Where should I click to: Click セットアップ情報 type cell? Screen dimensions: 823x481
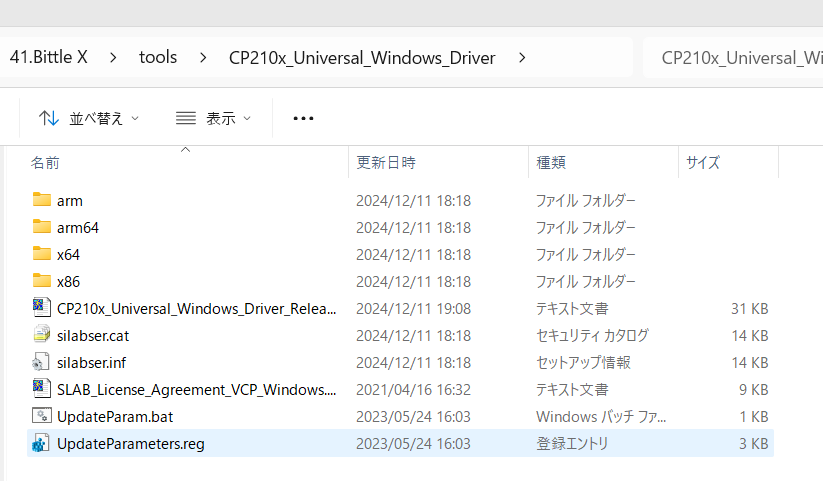[583, 362]
